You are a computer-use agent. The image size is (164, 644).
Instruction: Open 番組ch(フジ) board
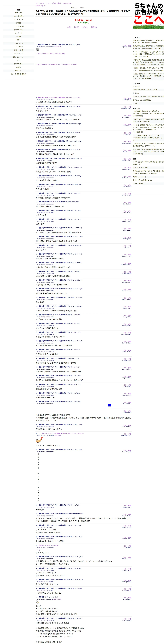pos(18,30)
